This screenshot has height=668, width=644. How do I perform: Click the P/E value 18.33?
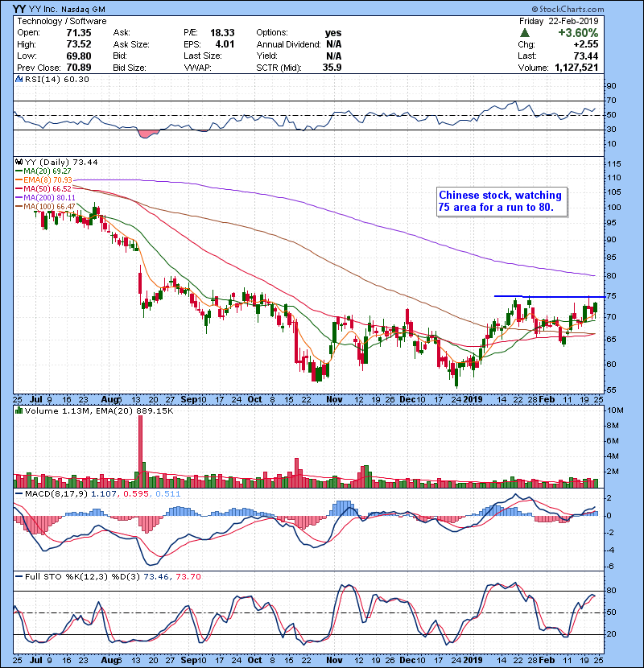pos(222,33)
